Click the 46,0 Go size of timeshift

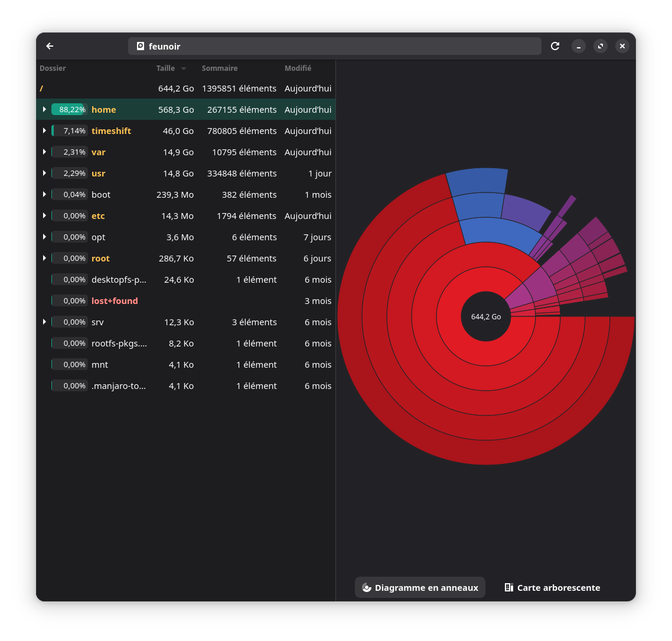click(x=178, y=131)
